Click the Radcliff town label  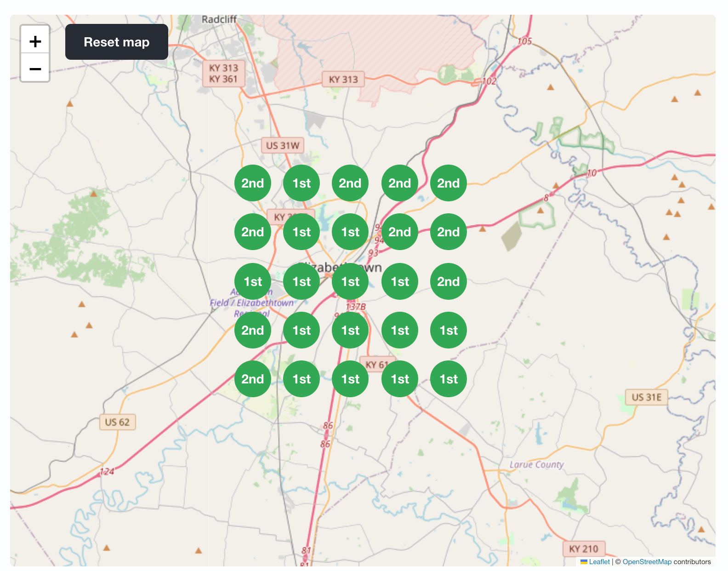(219, 19)
